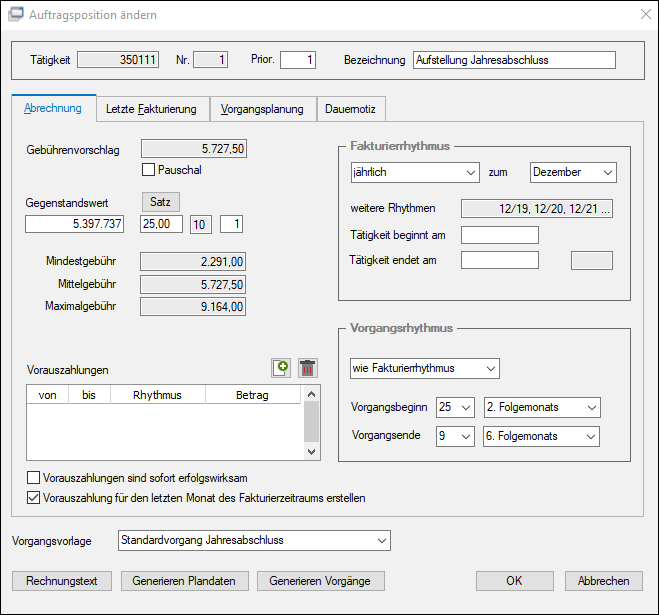Viewport: 659px width, 615px height.
Task: Expand the Vorgangsvorlage dropdown
Action: pos(254,540)
